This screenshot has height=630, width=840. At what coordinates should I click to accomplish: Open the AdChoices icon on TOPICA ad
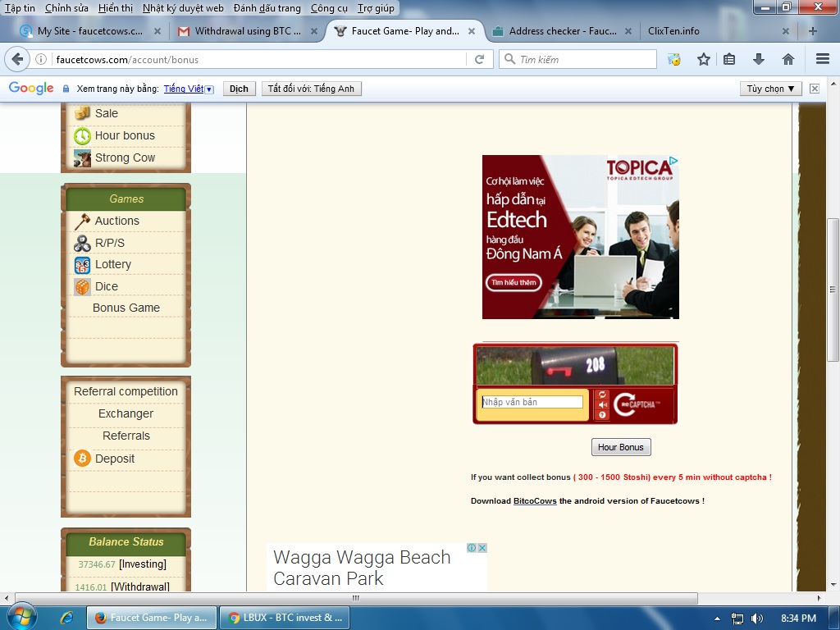pyautogui.click(x=674, y=160)
